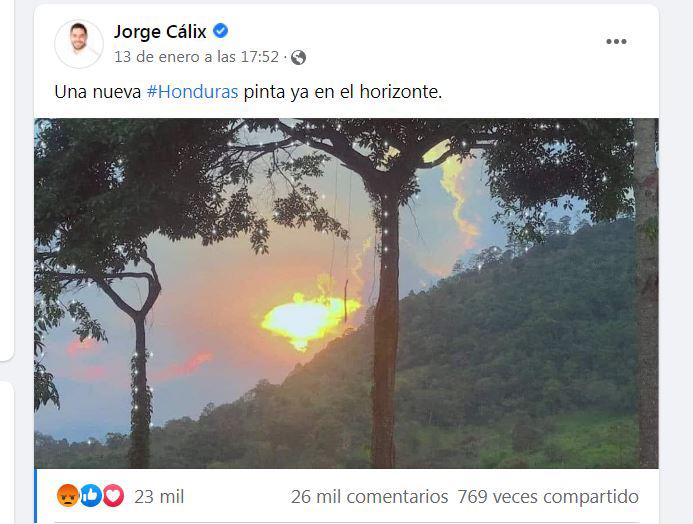Show the 26 mil comentarios
693x524 pixels.
369,497
